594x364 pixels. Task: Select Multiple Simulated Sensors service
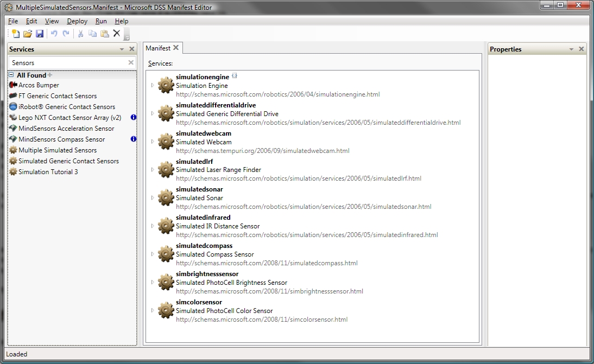tap(58, 150)
